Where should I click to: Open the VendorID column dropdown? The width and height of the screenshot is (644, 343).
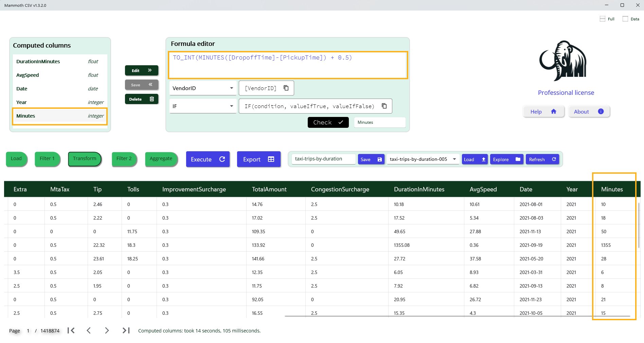[203, 88]
